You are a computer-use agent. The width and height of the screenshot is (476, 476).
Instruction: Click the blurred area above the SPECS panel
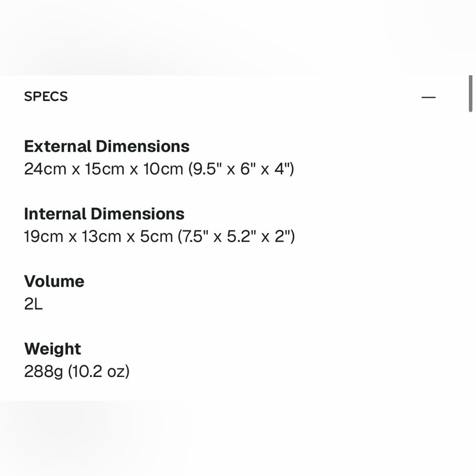238,38
